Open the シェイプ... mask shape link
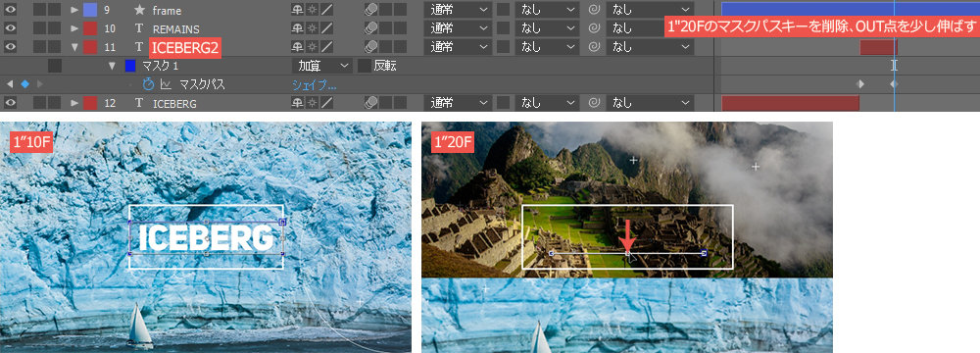 [315, 84]
